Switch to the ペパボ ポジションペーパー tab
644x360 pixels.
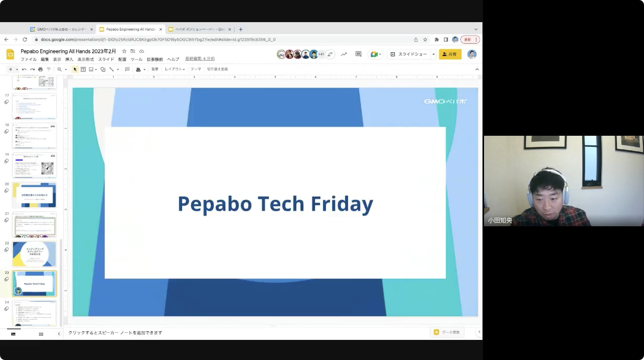click(199, 29)
